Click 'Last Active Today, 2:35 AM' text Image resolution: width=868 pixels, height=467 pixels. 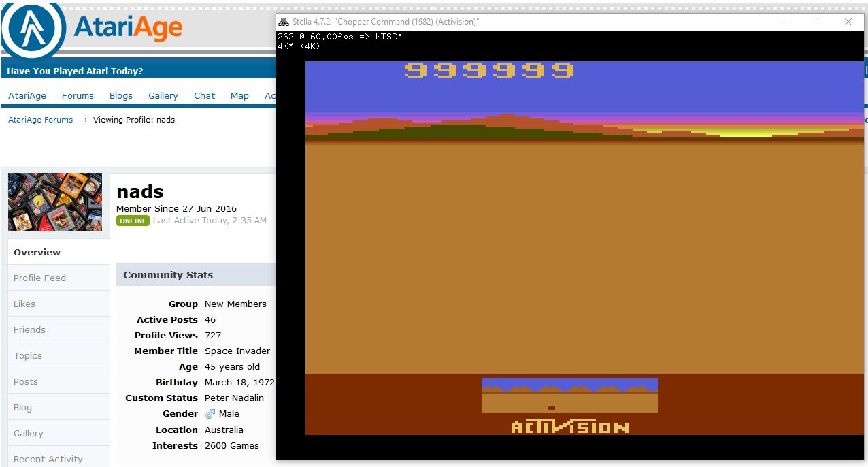tap(210, 221)
